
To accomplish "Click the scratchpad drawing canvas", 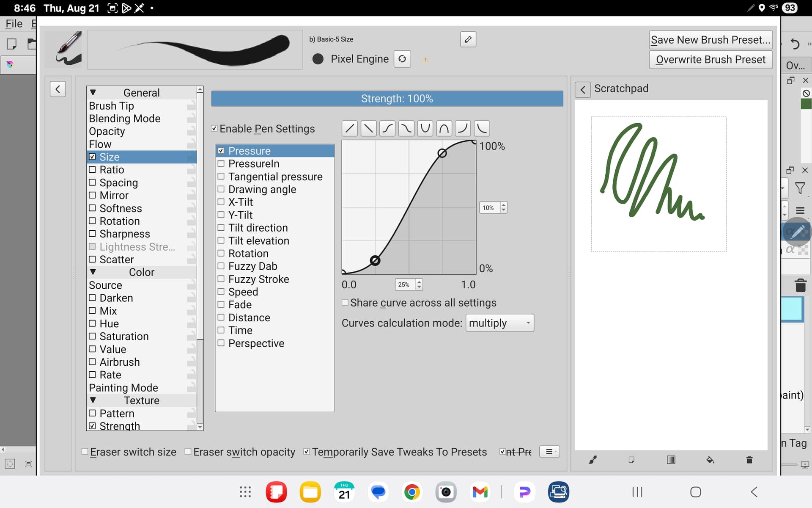I will pos(671,275).
